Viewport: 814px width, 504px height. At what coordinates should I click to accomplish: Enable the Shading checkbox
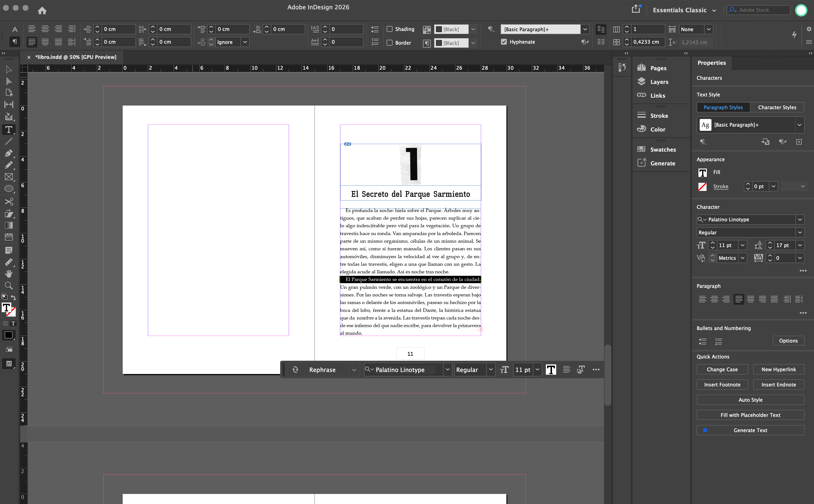[390, 29]
